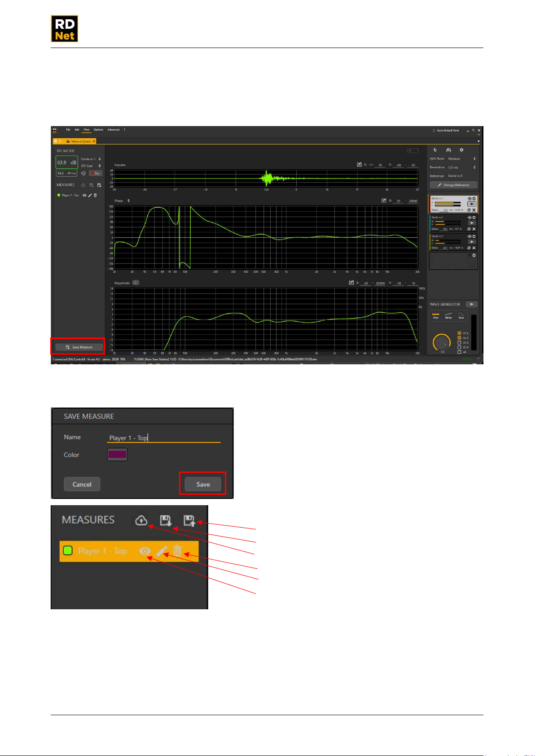Click the Dante rx 1 find-delay target icon

(x=469, y=198)
